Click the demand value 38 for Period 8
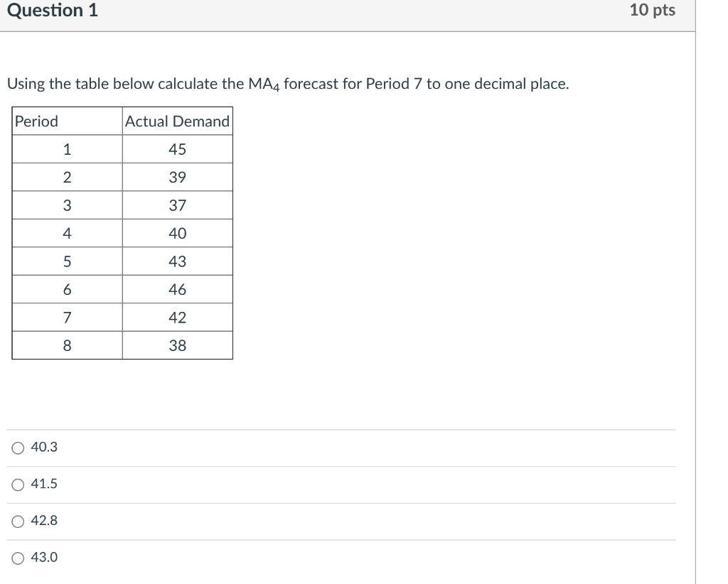Viewport: 728px width, 584px height. point(177,345)
